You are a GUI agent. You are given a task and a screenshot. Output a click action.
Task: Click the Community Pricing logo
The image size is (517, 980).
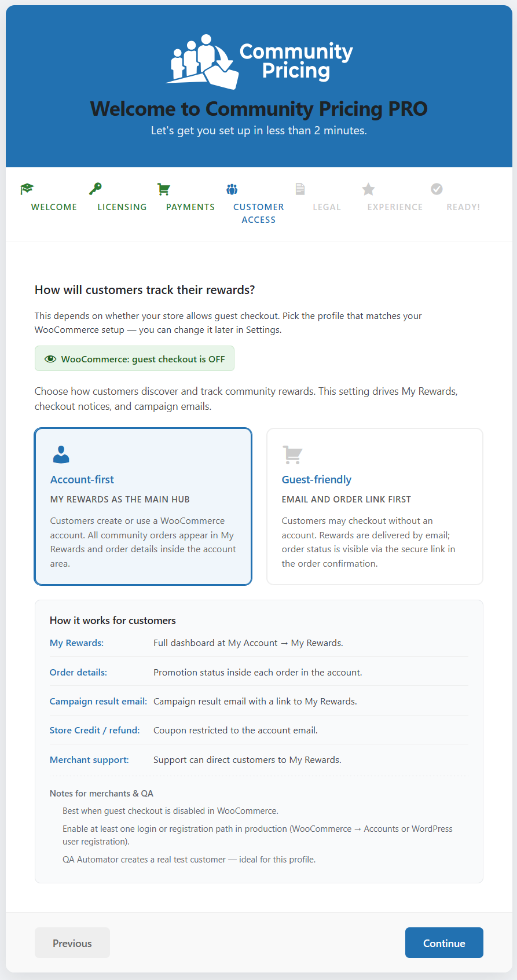(x=259, y=62)
